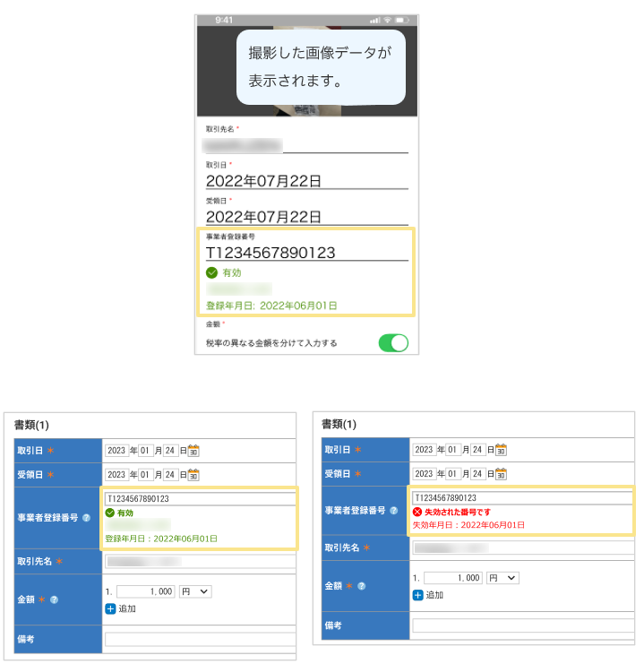644x664 pixels.
Task: Tap the mobile 受領日 date field
Action: pyautogui.click(x=306, y=216)
